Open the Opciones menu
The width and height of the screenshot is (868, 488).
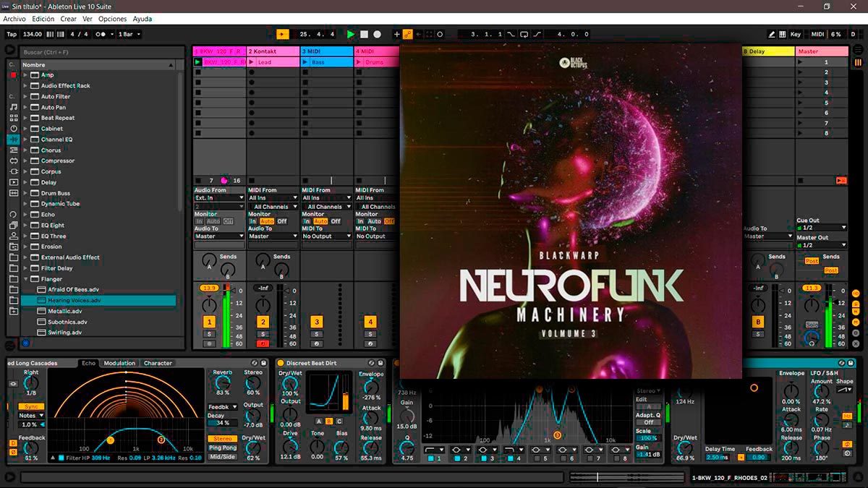click(112, 19)
